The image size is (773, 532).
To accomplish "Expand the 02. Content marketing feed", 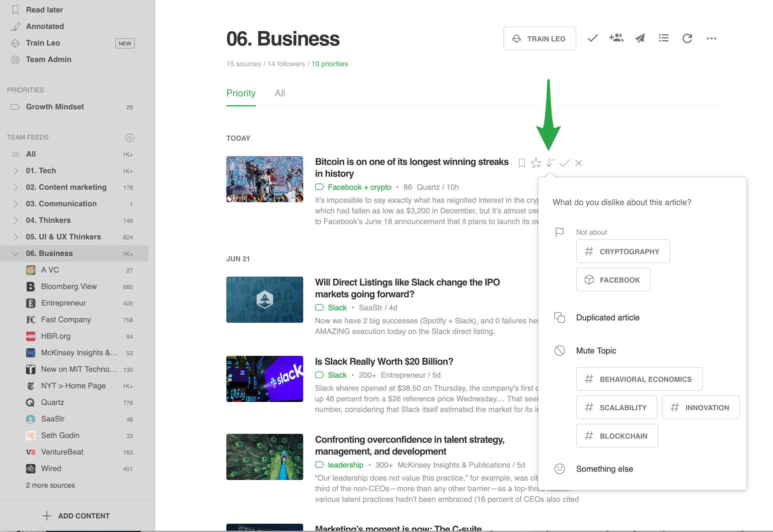I will pyautogui.click(x=15, y=187).
